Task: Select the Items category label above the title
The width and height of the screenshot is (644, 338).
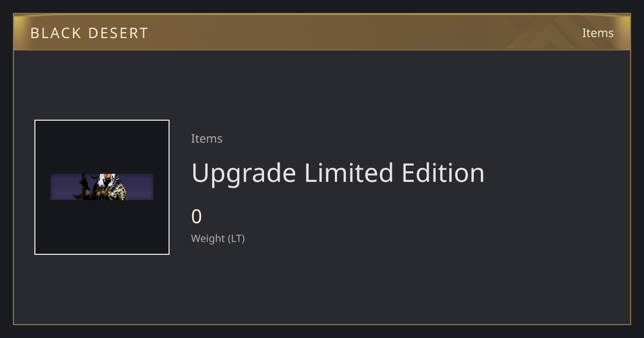Action: pos(207,138)
